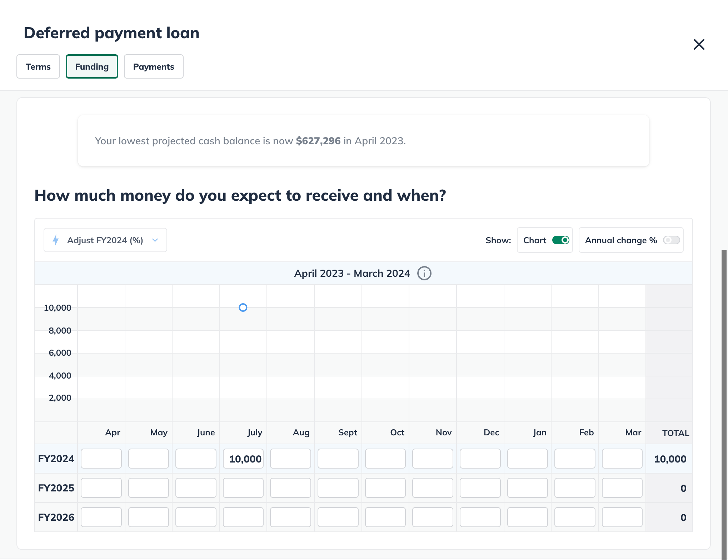Open the Adjust FY2024 (%) dropdown

tap(105, 240)
